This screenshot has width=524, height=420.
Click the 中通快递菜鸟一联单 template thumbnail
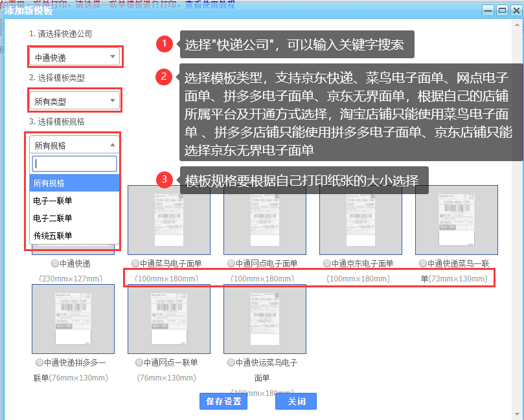[457, 220]
